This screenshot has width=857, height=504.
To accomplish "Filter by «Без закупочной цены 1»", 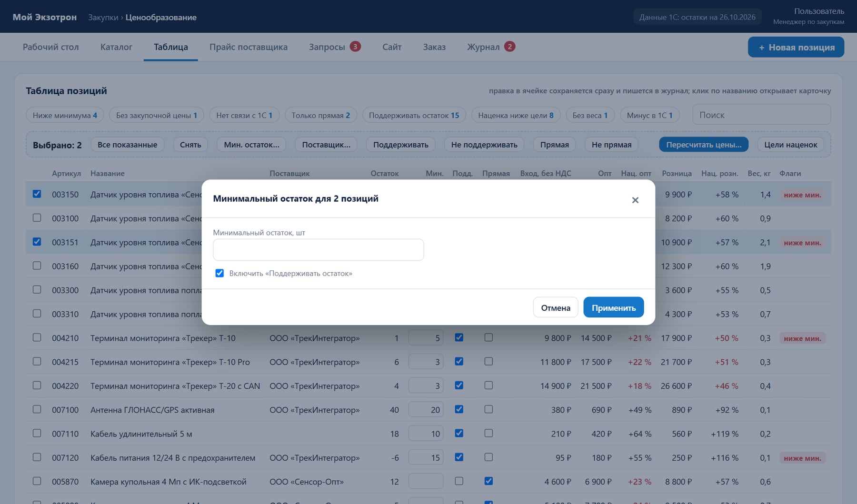I will 156,115.
